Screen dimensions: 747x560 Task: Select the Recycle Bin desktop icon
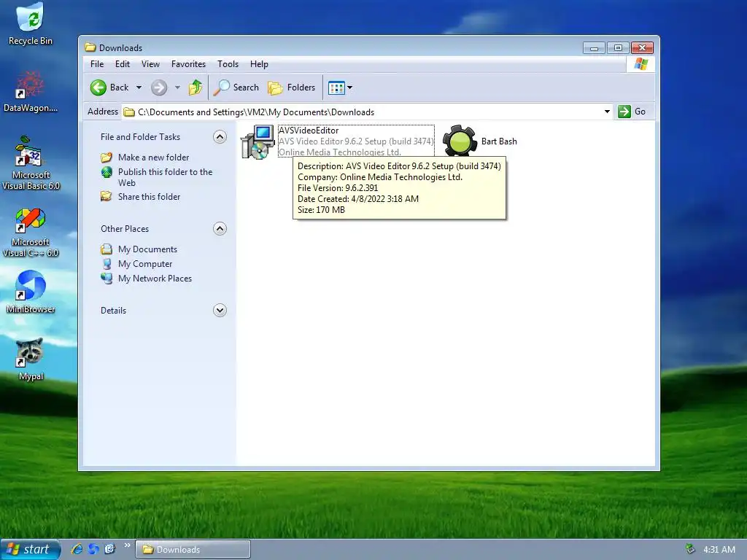pyautogui.click(x=30, y=24)
